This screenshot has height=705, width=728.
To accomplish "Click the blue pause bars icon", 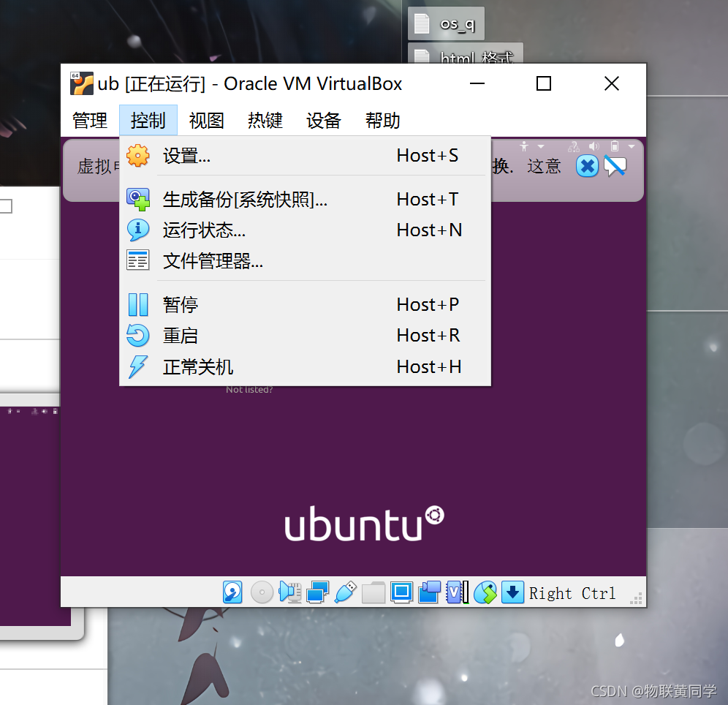I will pyautogui.click(x=138, y=305).
